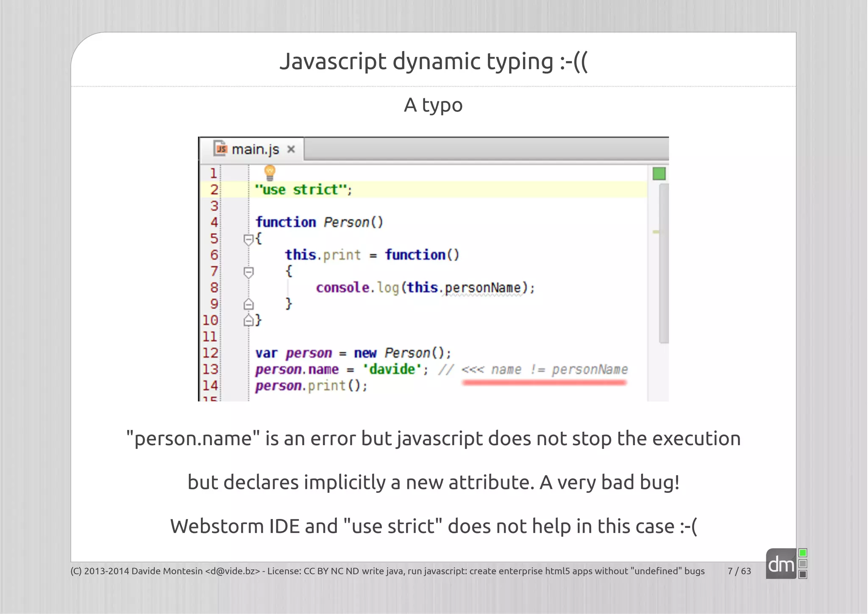Click the JS file icon in main.js tab
The image size is (868, 614).
click(221, 148)
